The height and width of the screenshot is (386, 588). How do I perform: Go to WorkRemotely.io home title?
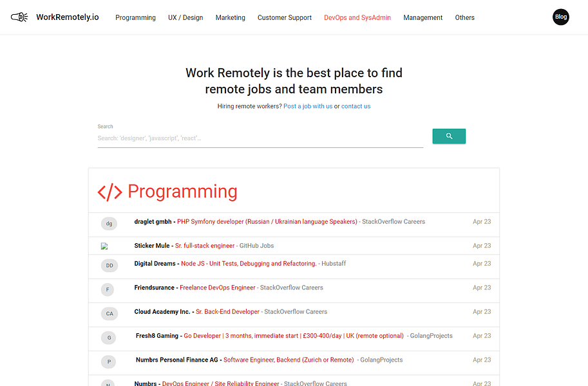tap(68, 17)
